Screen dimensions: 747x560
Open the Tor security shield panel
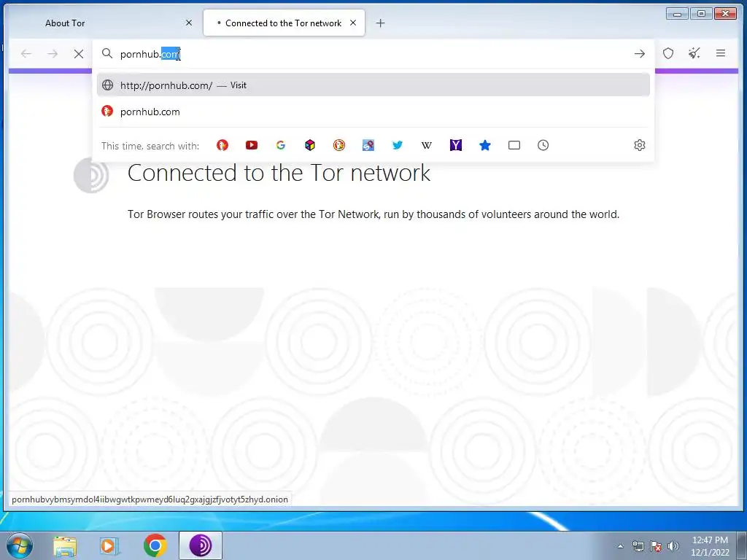point(668,53)
